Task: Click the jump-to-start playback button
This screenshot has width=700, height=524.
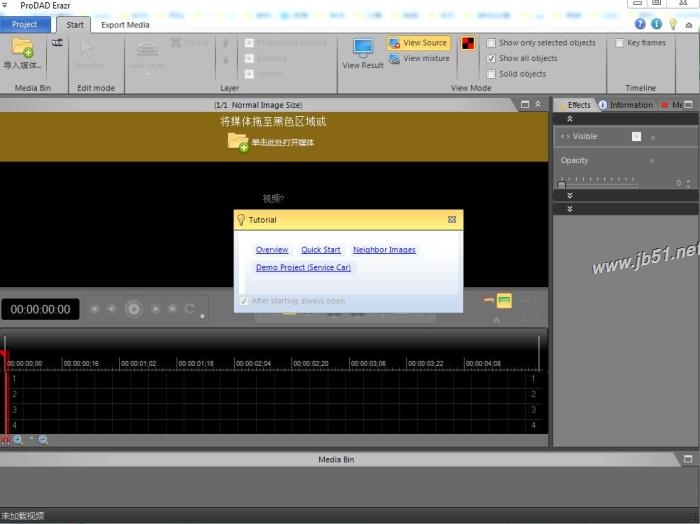Action: point(94,308)
